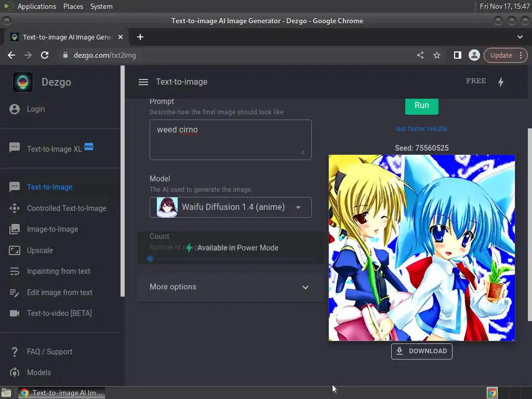The image size is (532, 399).
Task: Click the Login user avatar icon
Action: pos(15,109)
